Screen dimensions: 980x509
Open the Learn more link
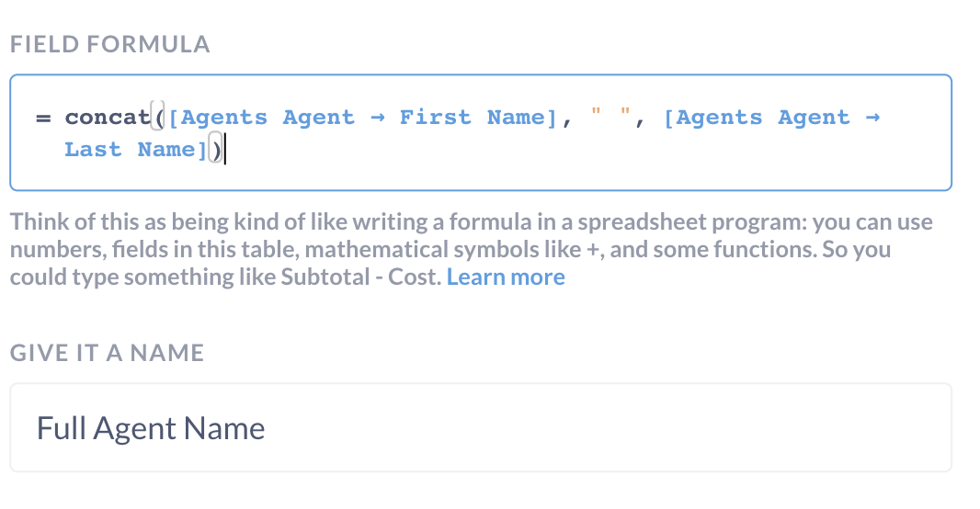coord(505,277)
